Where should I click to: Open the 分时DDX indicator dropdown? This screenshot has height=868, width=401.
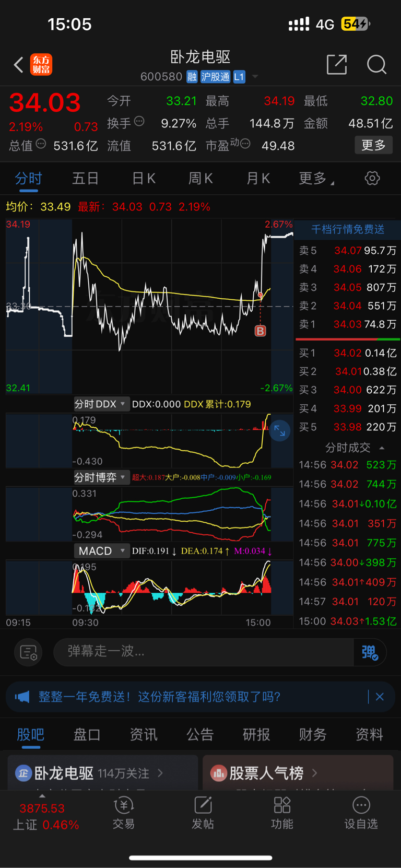[101, 404]
